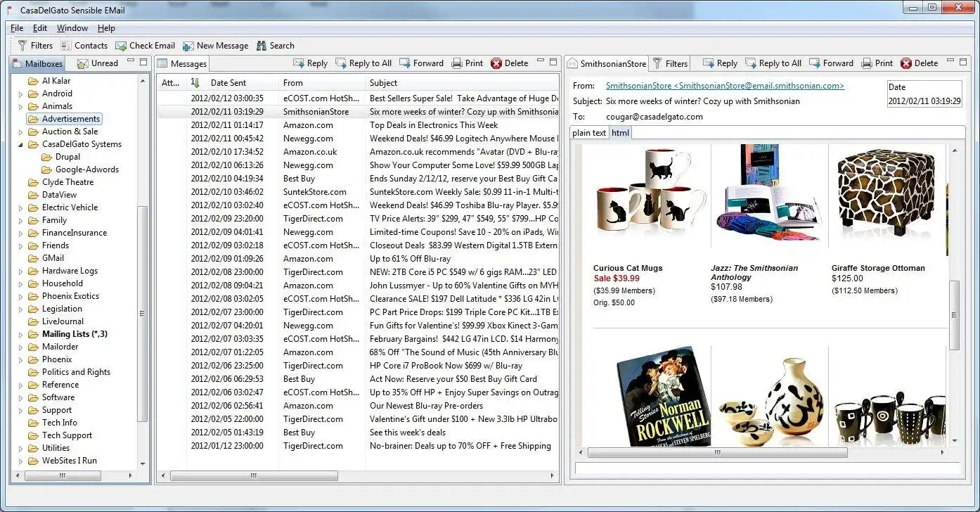The image size is (980, 512).
Task: Expand the Animals folder
Action: pyautogui.click(x=21, y=106)
